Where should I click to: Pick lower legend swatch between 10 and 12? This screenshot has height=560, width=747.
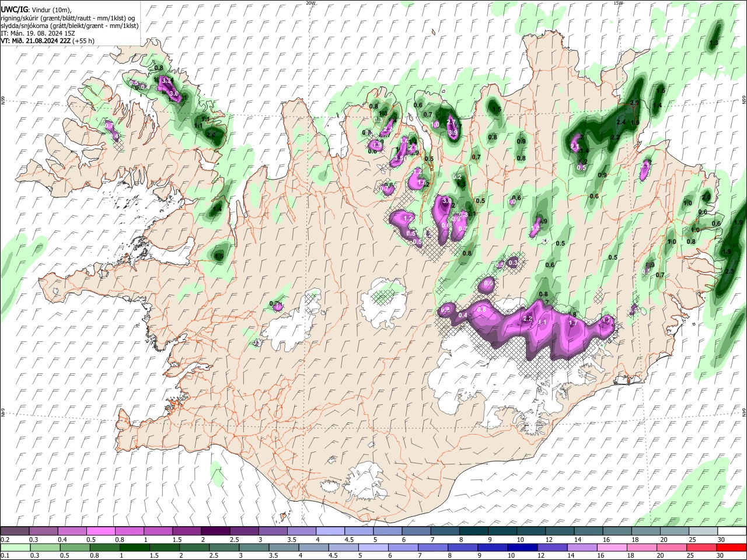click(522, 547)
